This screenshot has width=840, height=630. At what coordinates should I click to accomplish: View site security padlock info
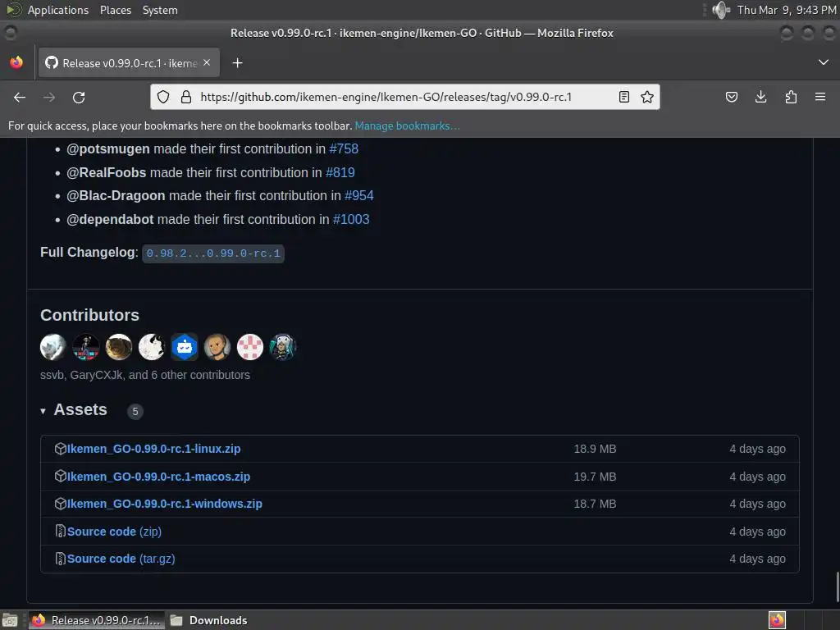point(186,97)
